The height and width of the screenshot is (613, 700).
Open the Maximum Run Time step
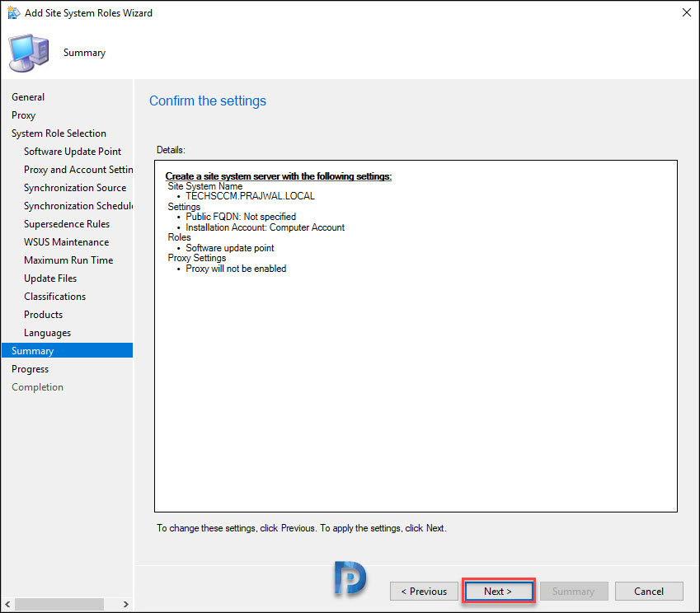click(x=68, y=260)
